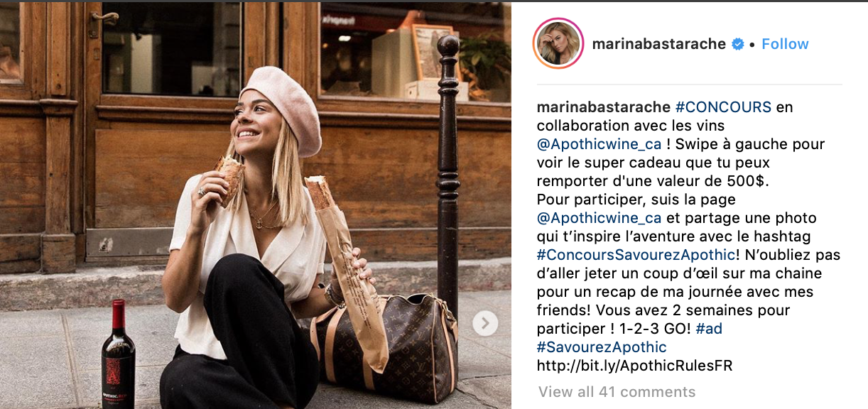Open the #ad hashtag

coord(709,329)
